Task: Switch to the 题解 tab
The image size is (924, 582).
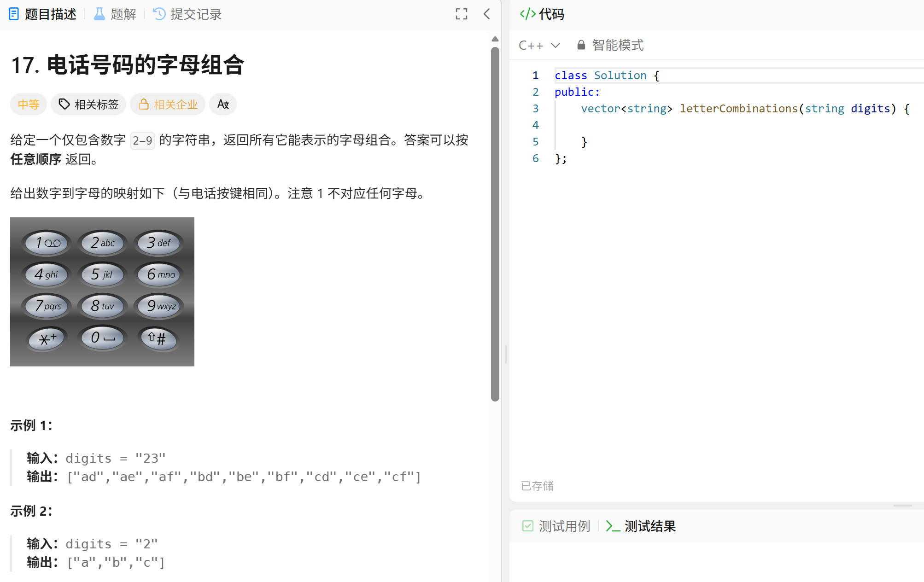Action: (x=123, y=14)
